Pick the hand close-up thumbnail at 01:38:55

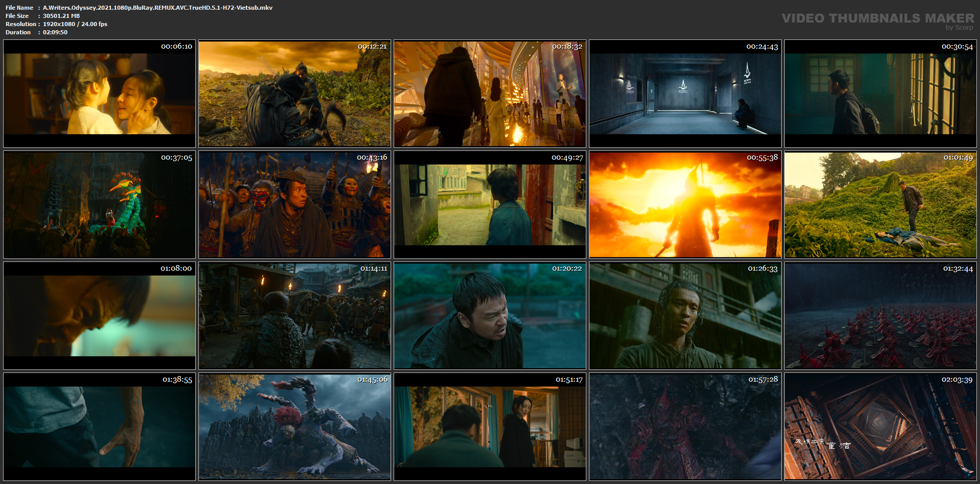[x=100, y=427]
